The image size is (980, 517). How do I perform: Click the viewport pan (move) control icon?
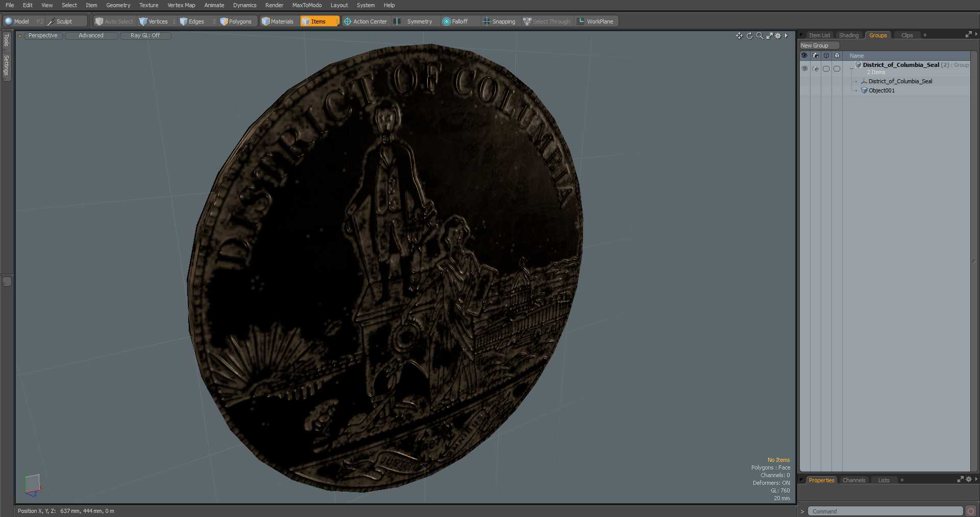click(739, 36)
